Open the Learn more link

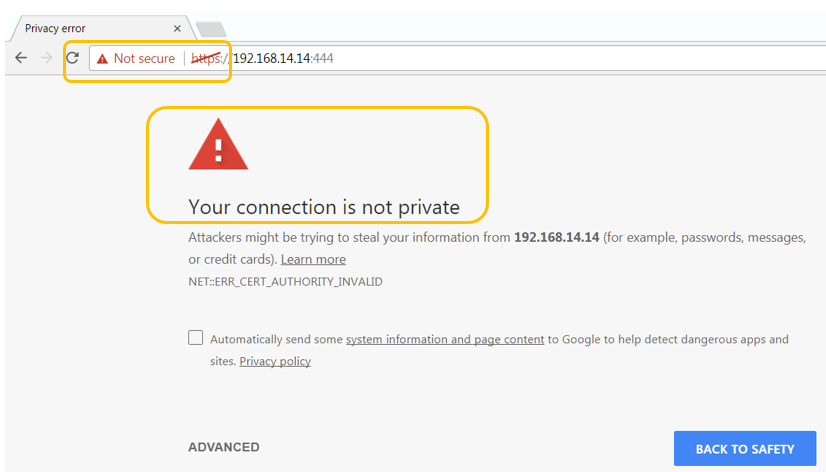pos(313,259)
